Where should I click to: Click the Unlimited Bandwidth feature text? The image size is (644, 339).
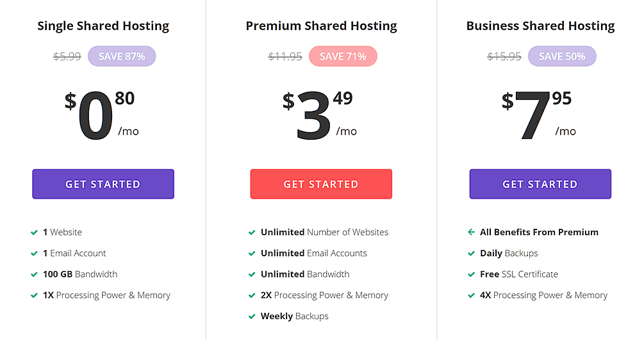pos(305,274)
